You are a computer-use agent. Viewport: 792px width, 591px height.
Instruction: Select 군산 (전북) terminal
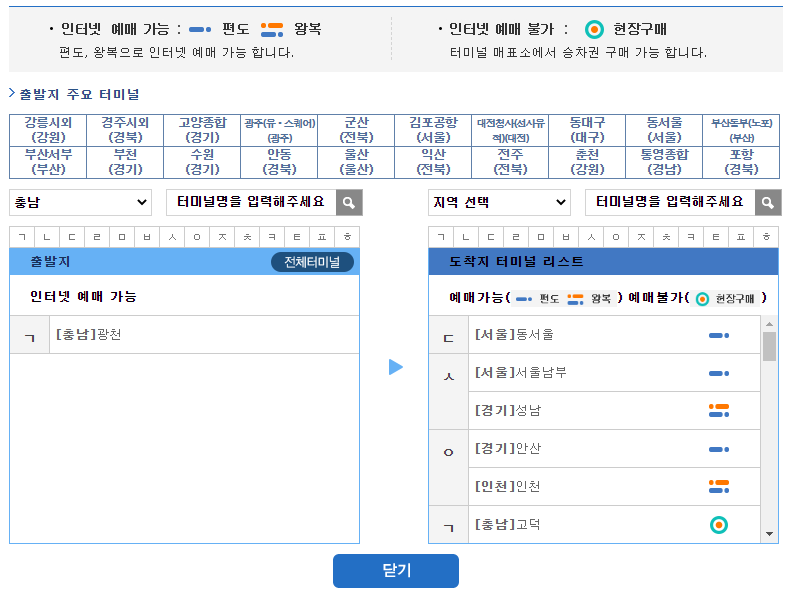click(356, 130)
